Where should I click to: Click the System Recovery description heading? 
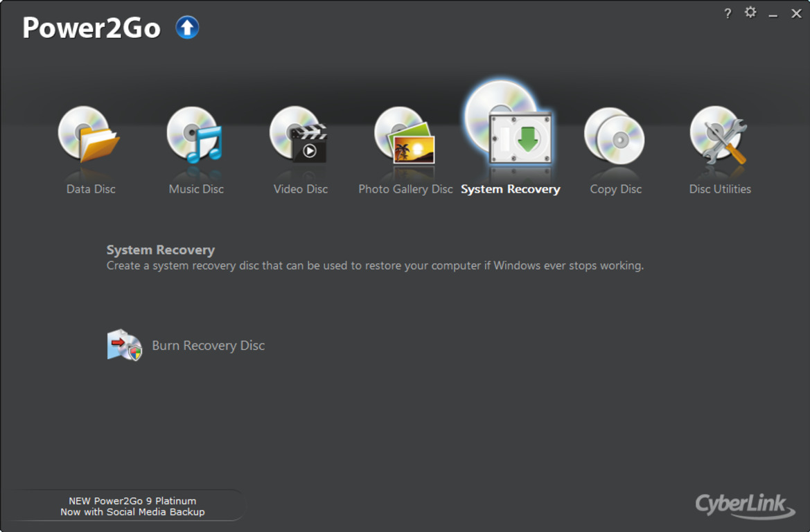click(161, 250)
